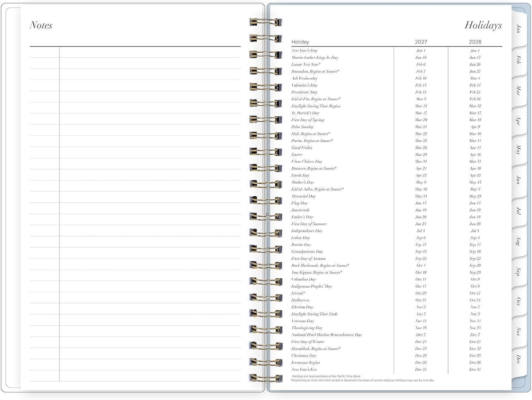Click the "St. Patrick's Day" entry
The image size is (532, 400).
point(305,113)
